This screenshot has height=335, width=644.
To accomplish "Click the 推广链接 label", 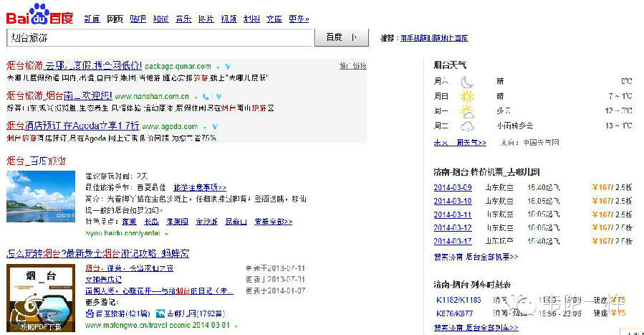I will coord(353,66).
